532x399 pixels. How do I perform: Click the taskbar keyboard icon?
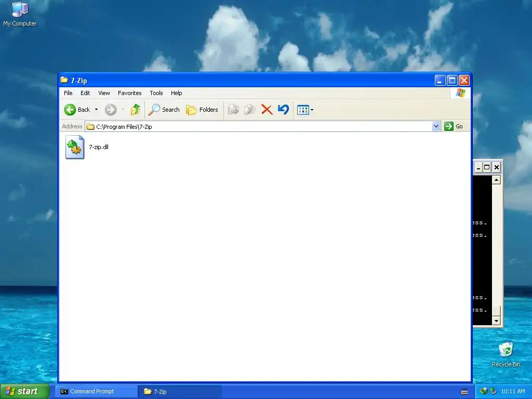point(464,392)
